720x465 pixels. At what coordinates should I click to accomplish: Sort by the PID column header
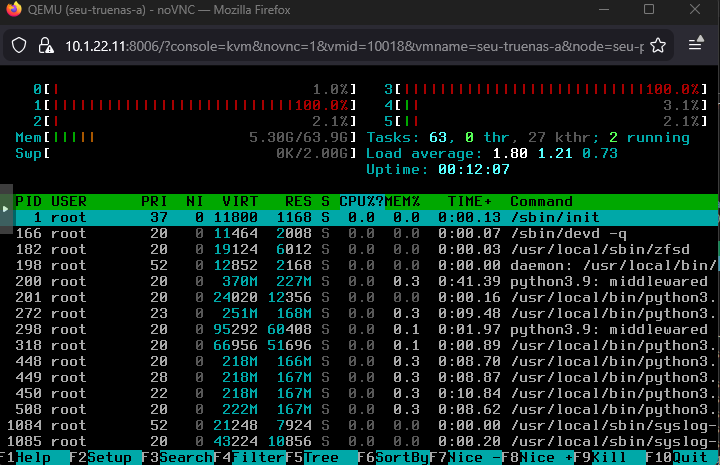point(28,201)
